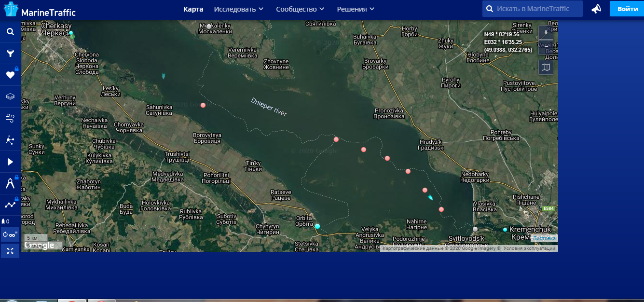
Task: Open the map layers stack icon
Action: [x=10, y=96]
